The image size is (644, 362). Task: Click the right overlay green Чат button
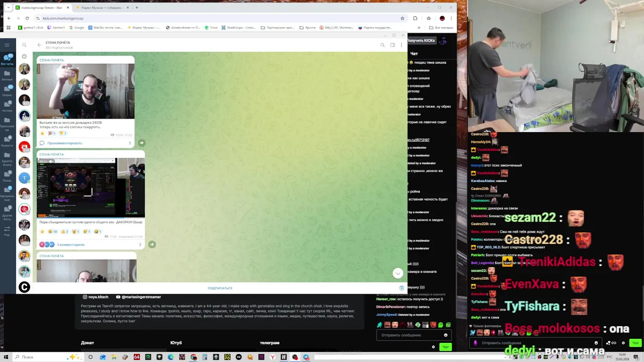coord(635,343)
